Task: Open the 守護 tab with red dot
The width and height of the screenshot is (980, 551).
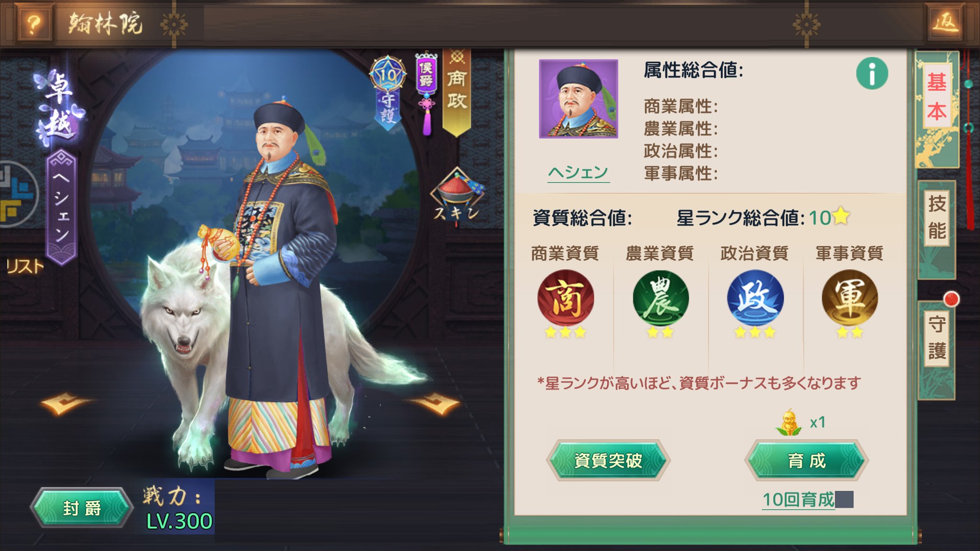Action: [x=936, y=337]
